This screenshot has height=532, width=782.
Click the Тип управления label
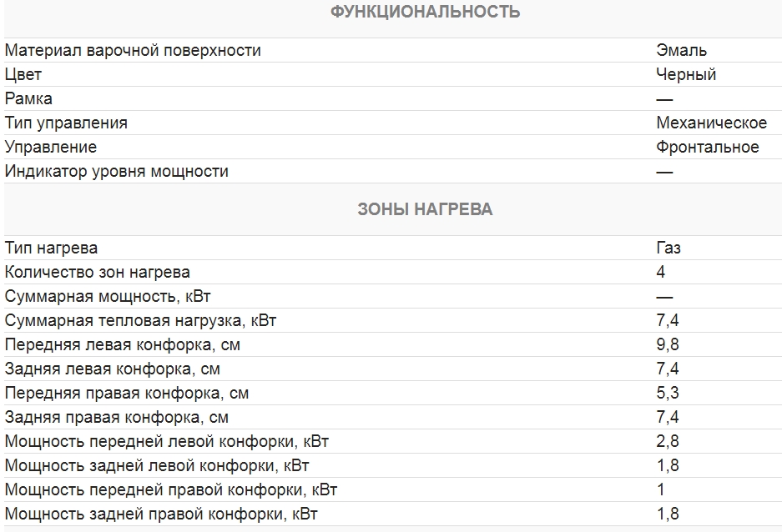coord(67,123)
